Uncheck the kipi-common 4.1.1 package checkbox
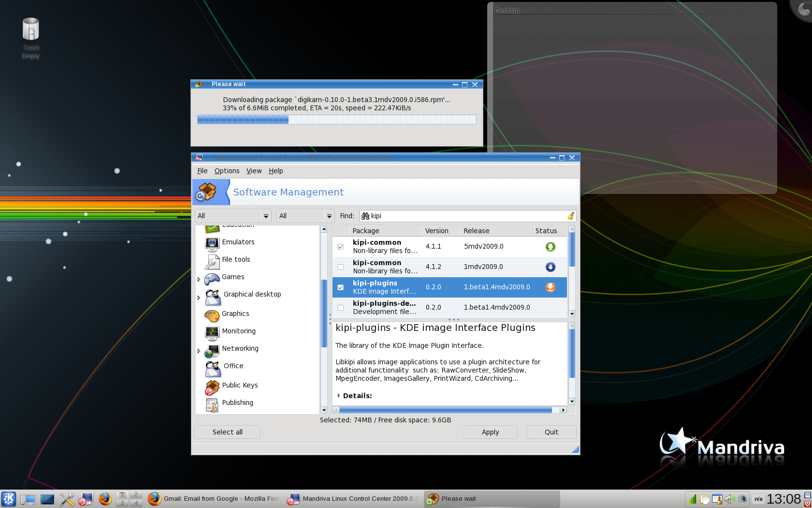 pos(341,247)
